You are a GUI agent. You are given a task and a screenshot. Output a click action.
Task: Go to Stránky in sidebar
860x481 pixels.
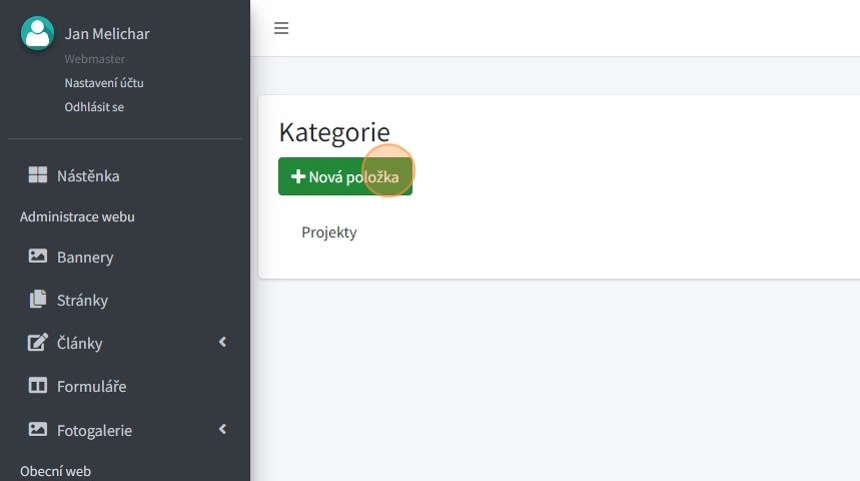click(82, 300)
